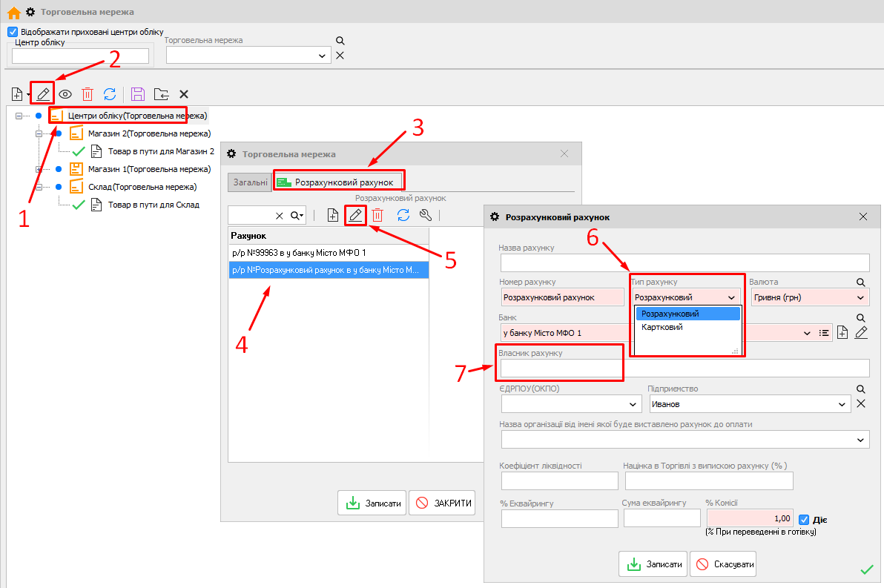Add new account with plus document icon
The height and width of the screenshot is (588, 884).
click(x=333, y=215)
